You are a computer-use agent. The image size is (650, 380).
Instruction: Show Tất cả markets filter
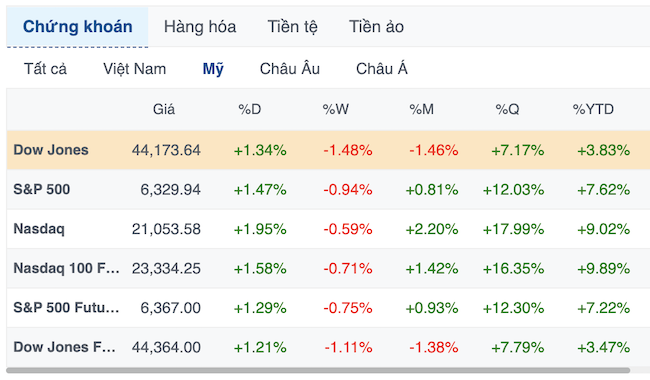45,69
